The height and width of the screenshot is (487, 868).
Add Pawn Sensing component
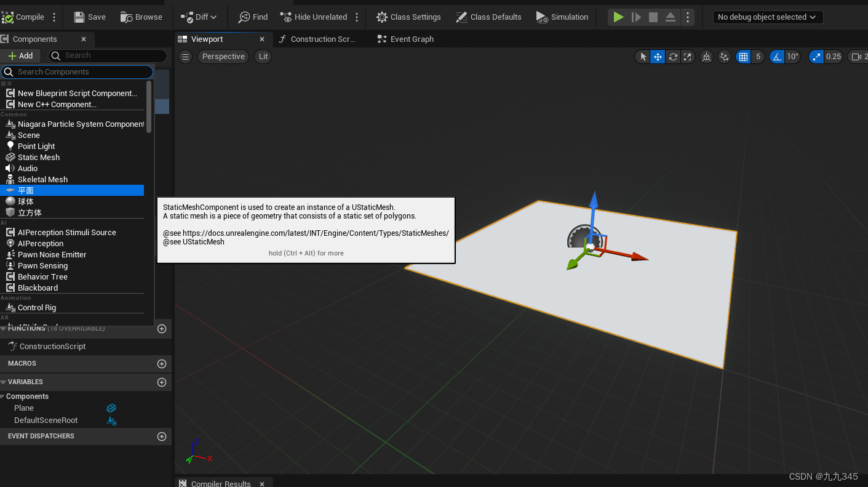pos(72,266)
